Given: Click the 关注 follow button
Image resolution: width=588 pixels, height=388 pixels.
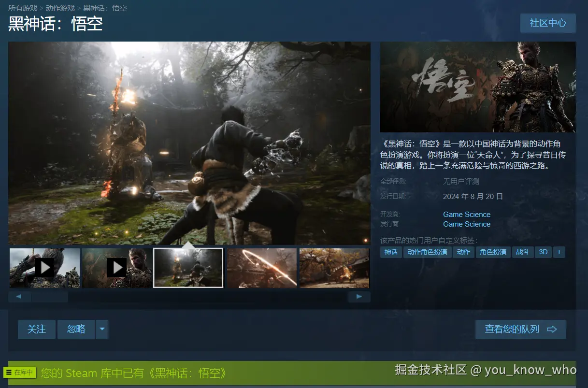Looking at the screenshot, I should 36,329.
